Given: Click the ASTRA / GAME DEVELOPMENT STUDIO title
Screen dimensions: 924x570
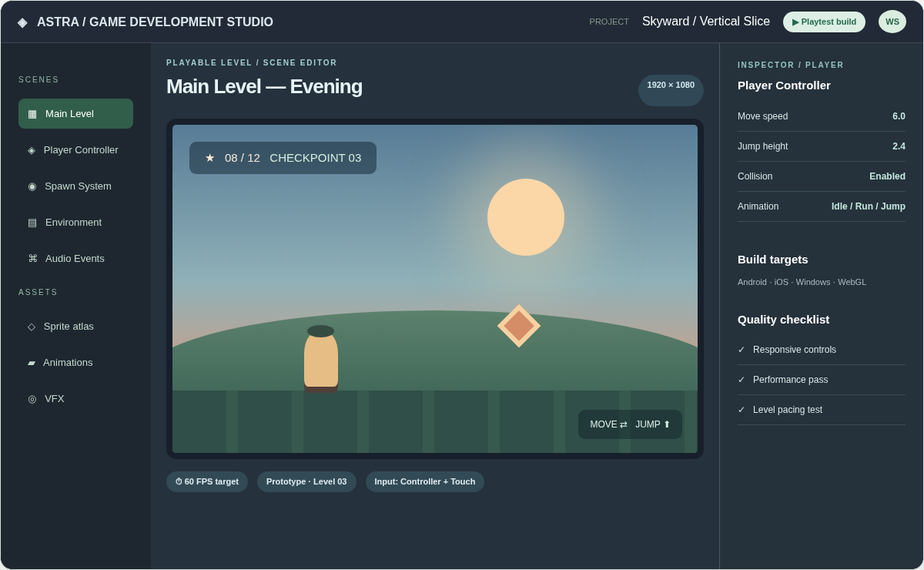Looking at the screenshot, I should click(155, 22).
